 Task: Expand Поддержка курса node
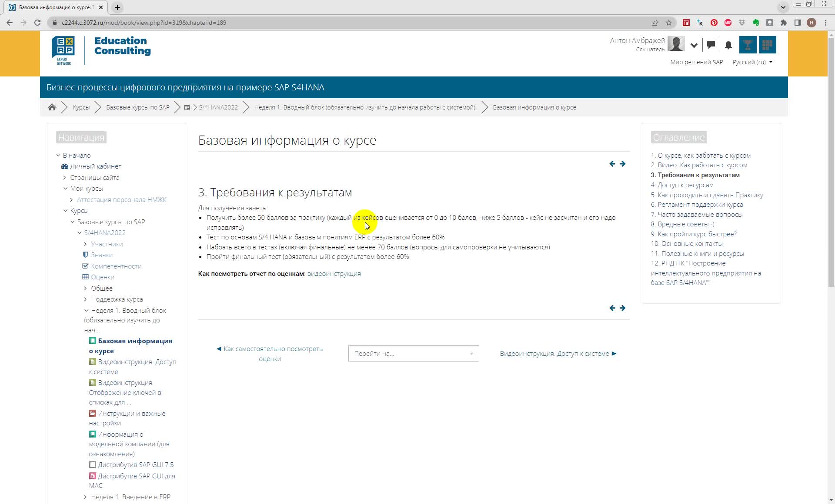pyautogui.click(x=85, y=299)
